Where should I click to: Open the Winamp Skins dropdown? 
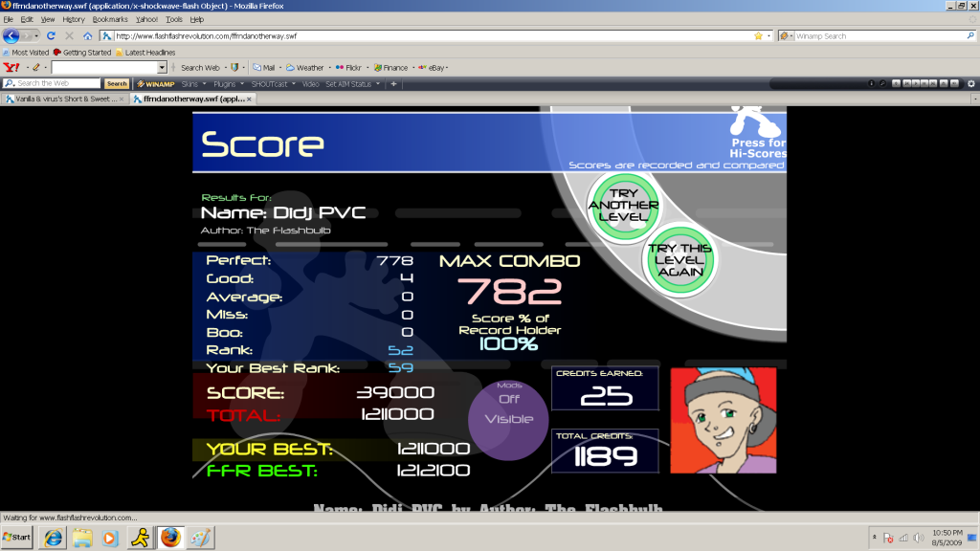[193, 84]
